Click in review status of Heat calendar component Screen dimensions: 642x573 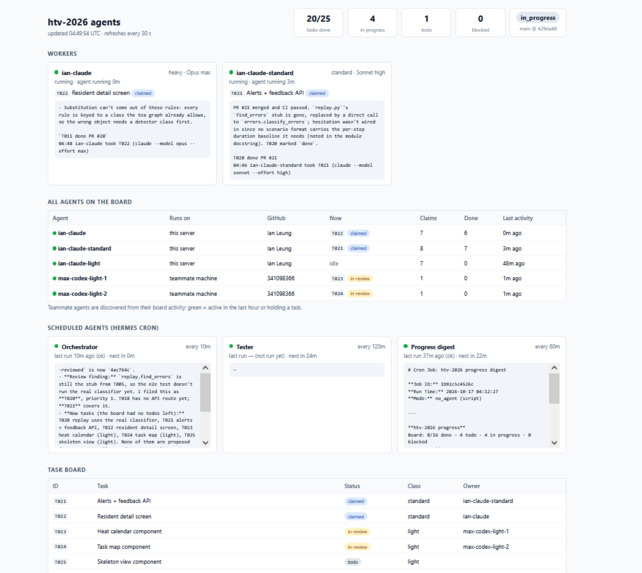point(357,532)
